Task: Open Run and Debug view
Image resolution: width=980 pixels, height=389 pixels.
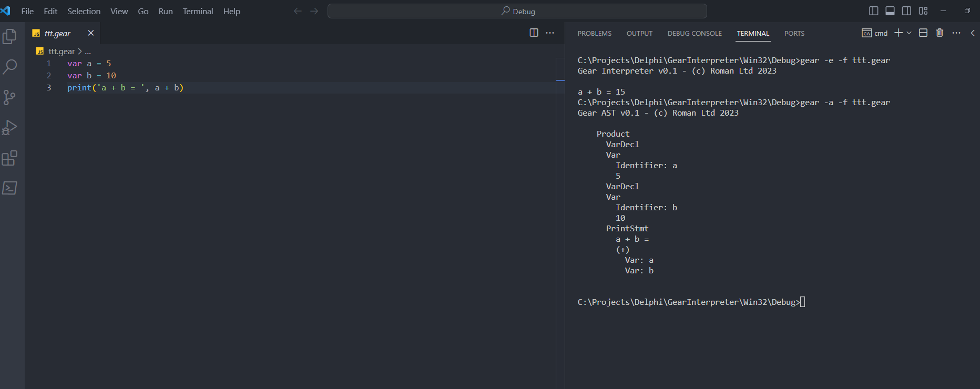Action: tap(9, 128)
